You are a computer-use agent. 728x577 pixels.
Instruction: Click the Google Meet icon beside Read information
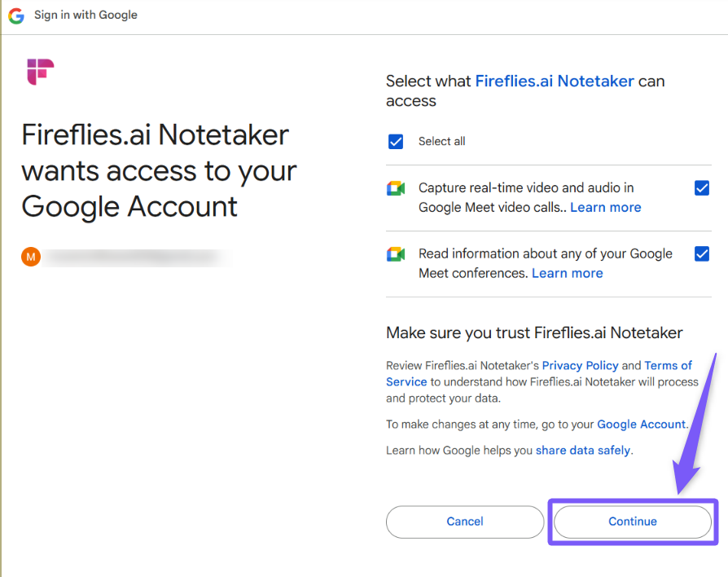[x=396, y=254]
